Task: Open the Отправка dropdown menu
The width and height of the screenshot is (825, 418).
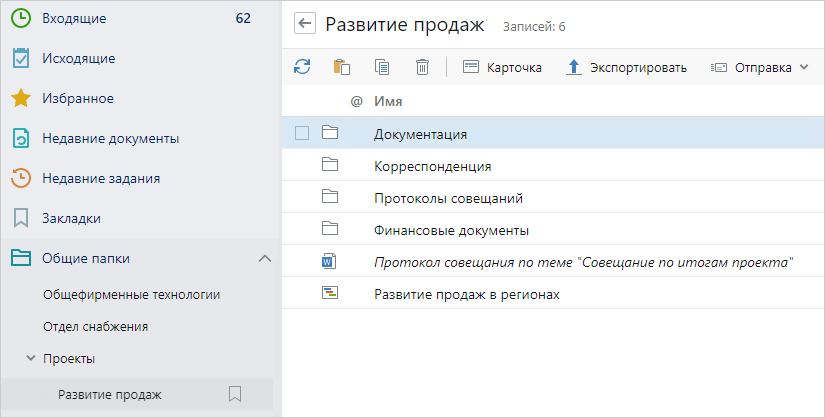Action: 759,67
